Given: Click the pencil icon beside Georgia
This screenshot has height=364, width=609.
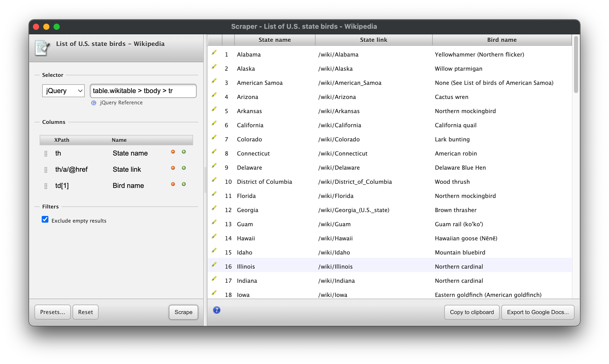Looking at the screenshot, I should (x=214, y=208).
